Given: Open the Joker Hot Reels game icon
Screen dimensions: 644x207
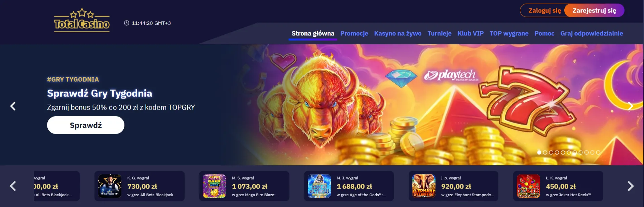Looking at the screenshot, I should click(x=528, y=186).
